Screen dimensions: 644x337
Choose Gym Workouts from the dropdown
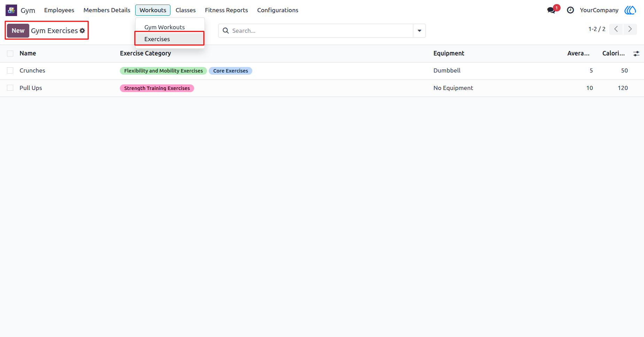tap(164, 27)
